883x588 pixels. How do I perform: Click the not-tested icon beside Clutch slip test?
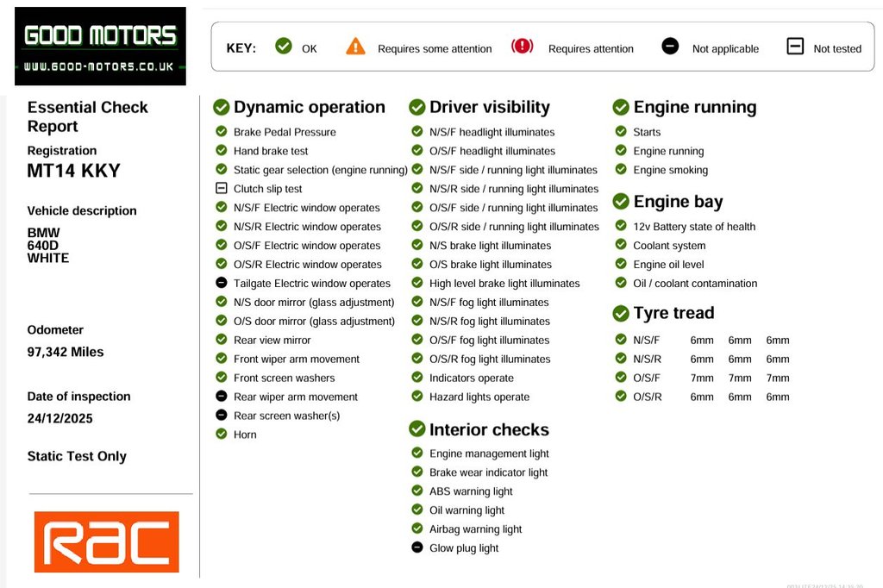pyautogui.click(x=222, y=189)
